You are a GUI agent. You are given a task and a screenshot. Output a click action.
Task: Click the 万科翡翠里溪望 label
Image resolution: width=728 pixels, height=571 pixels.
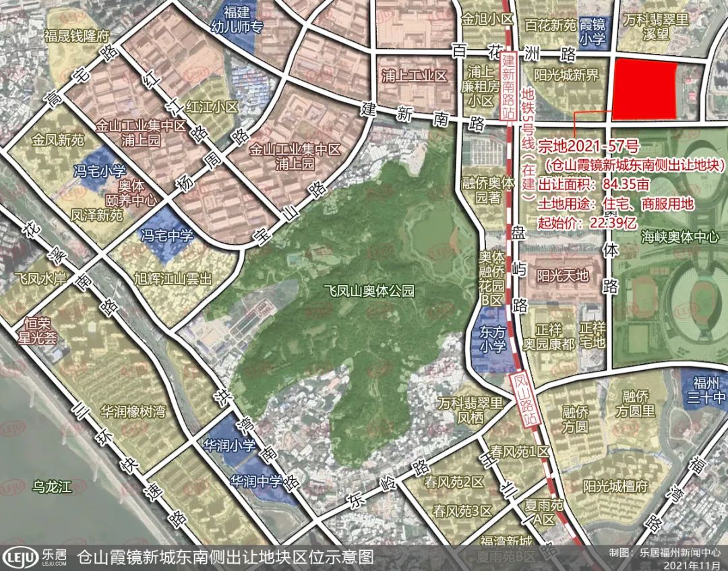click(656, 26)
